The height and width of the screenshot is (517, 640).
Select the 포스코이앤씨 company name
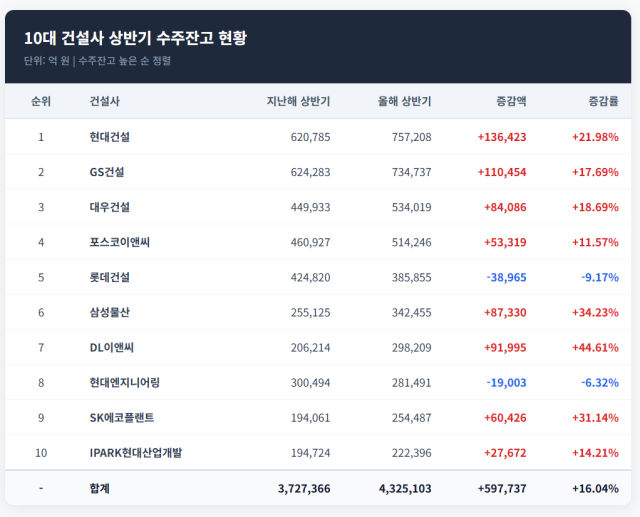pos(120,242)
